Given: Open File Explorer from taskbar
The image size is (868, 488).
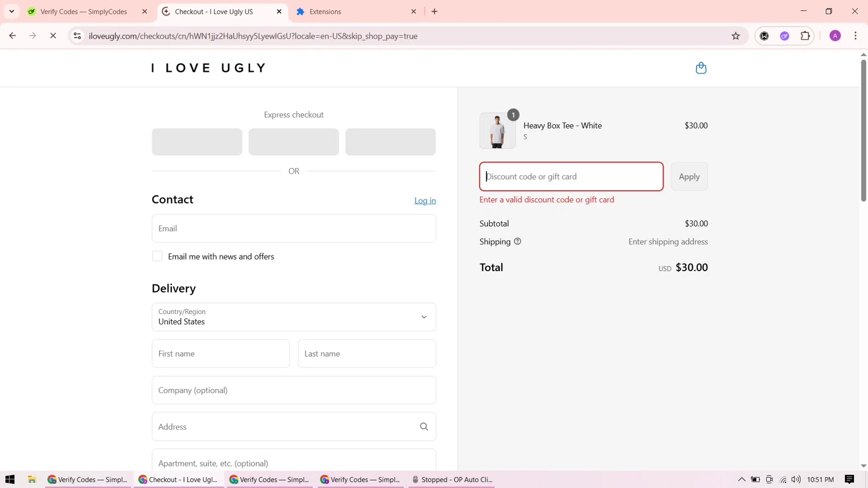Looking at the screenshot, I should pos(32,479).
